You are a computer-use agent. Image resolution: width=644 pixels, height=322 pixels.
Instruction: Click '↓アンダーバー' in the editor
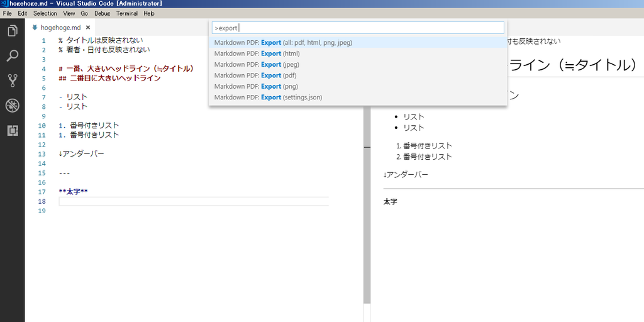coord(81,153)
